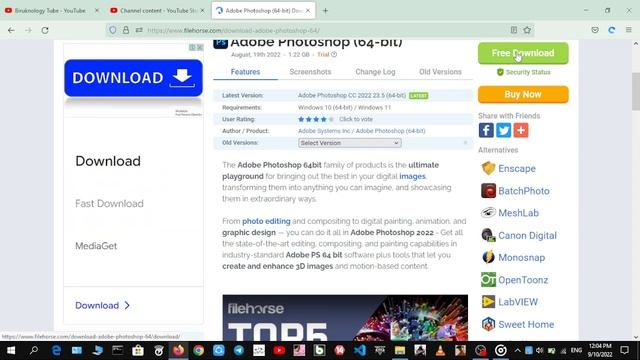Open the OpenToonz alternative

tap(523, 280)
